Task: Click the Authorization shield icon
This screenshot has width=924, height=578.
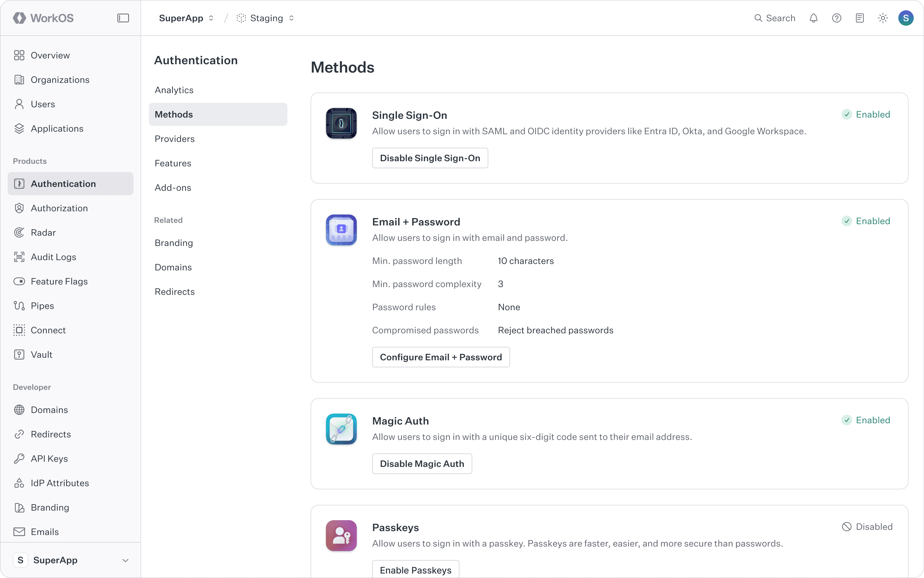Action: click(x=19, y=208)
